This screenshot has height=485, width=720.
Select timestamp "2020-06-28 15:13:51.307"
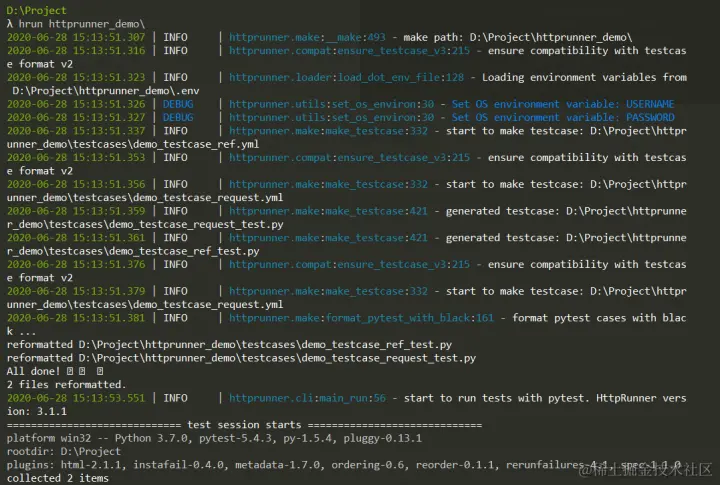pos(76,37)
